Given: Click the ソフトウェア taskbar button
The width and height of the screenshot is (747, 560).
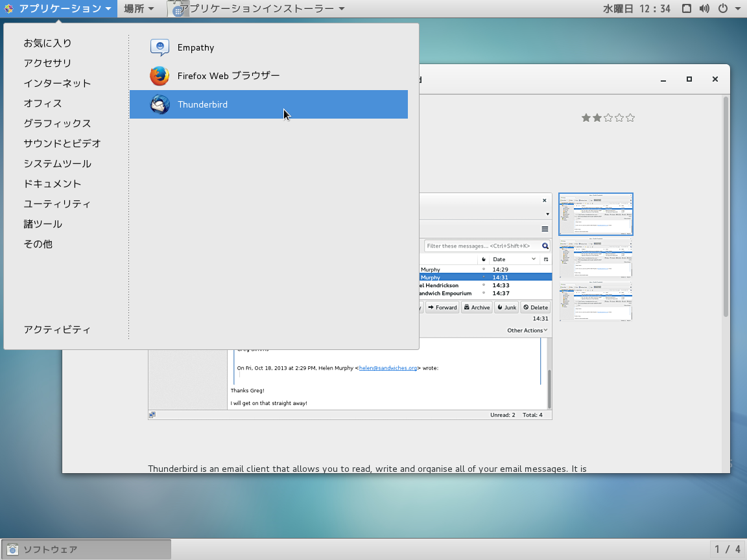Looking at the screenshot, I should coord(86,550).
